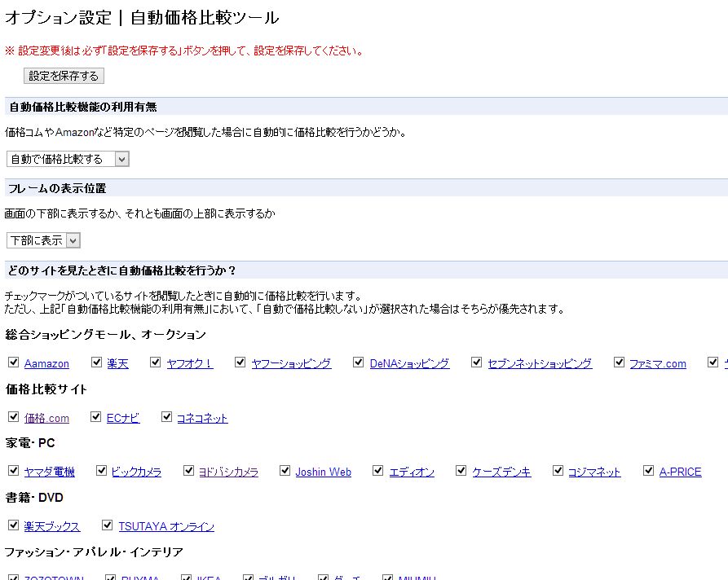Toggle the ECナビ checkbox
Screen dimensions: 728x580
tap(95, 417)
